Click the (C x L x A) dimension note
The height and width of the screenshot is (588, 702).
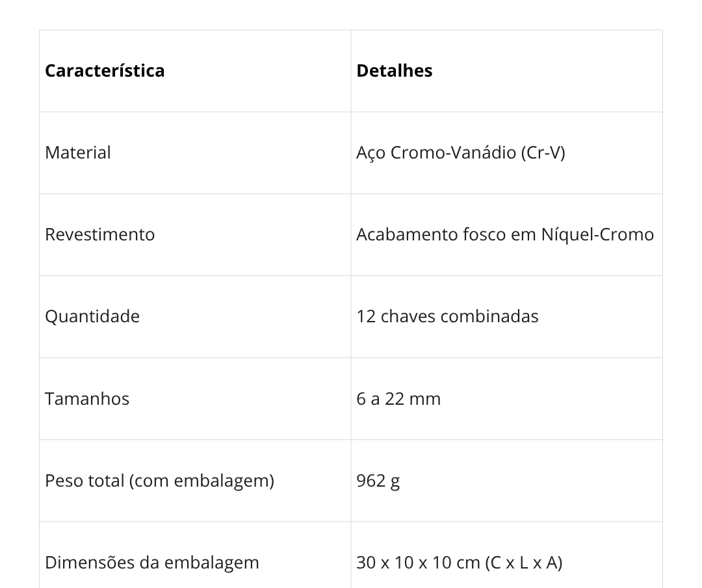[524, 563]
